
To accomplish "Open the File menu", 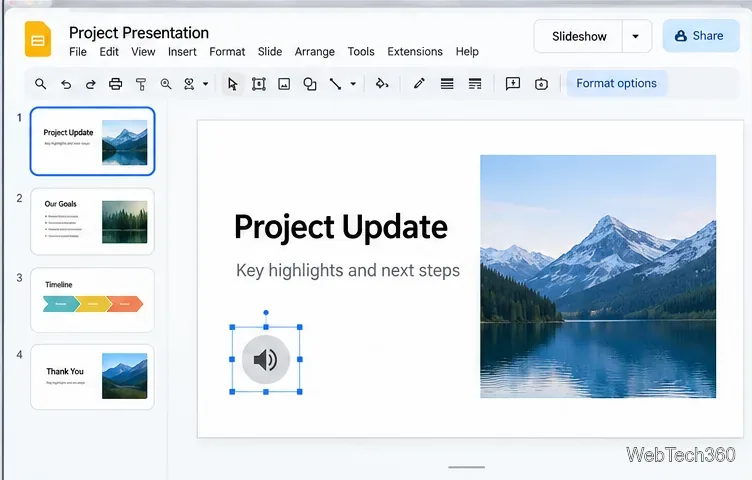I will coord(78,52).
